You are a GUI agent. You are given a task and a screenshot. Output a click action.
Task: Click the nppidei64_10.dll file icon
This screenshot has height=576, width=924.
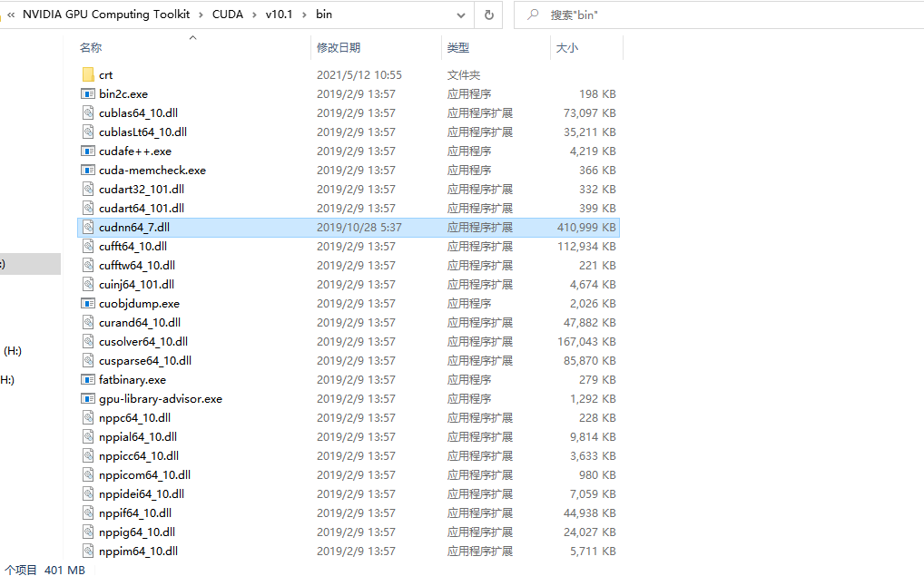pos(88,493)
